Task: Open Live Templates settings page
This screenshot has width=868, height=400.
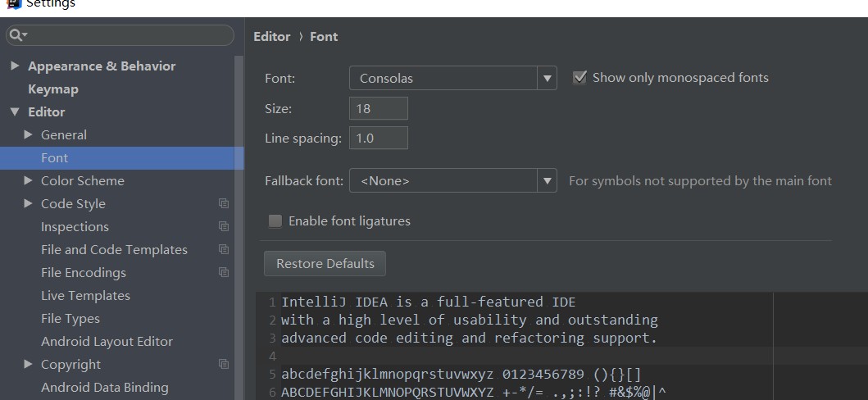Action: 85,295
